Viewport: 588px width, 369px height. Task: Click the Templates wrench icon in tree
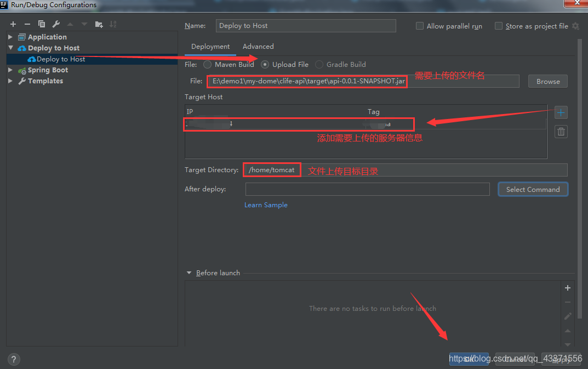tap(22, 81)
